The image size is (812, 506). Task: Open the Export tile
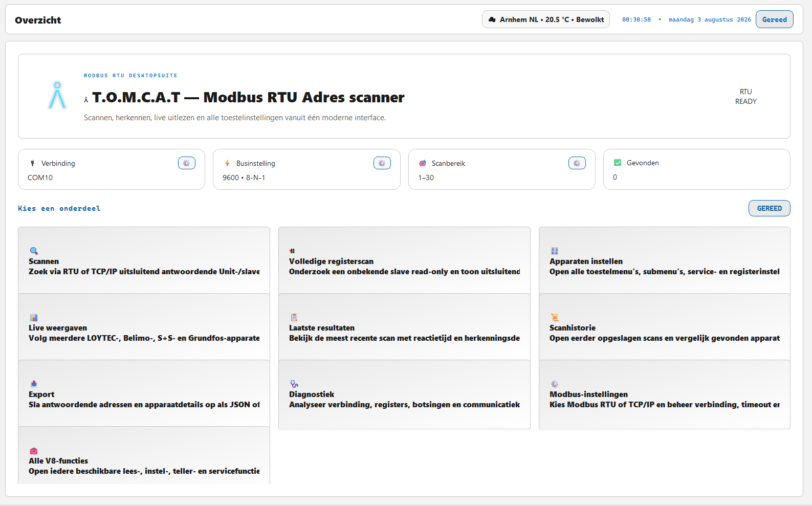144,393
